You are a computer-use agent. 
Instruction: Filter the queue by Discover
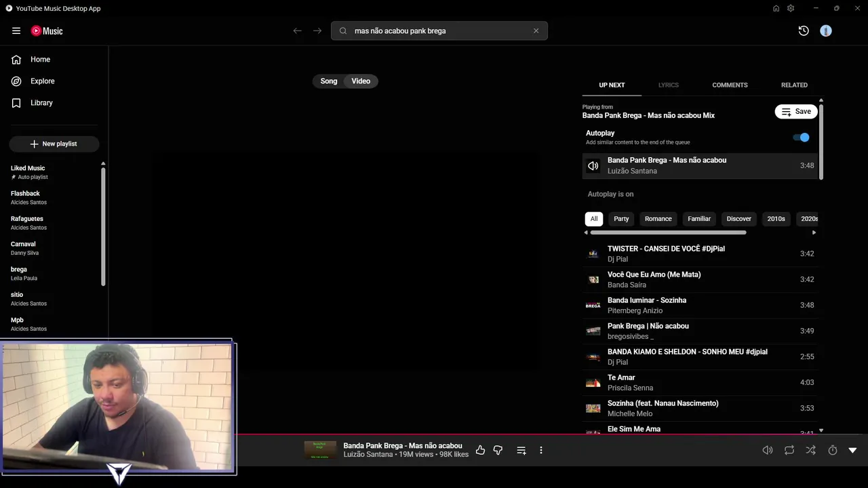739,219
